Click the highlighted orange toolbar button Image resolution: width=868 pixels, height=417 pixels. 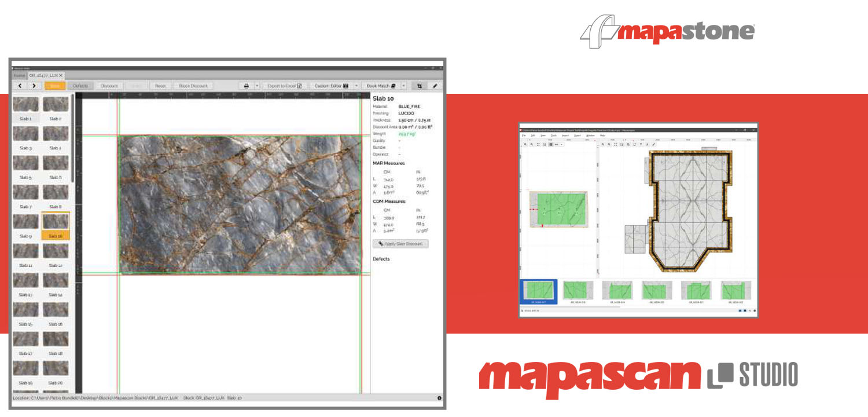(x=55, y=86)
